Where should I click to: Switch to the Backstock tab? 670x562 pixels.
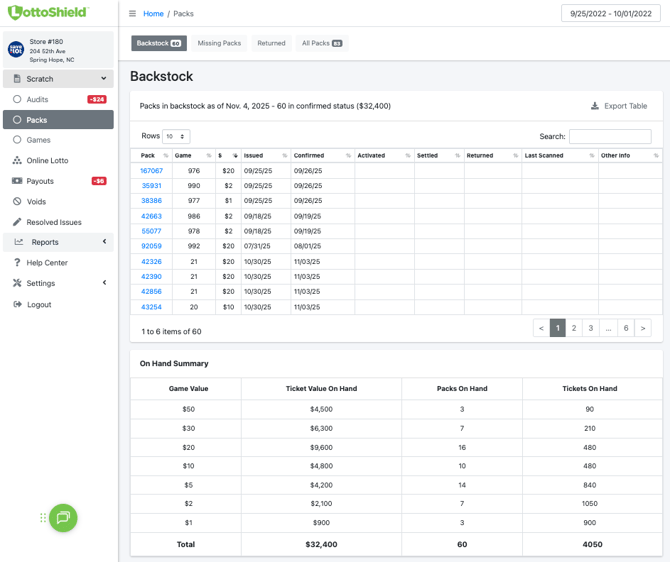click(159, 43)
